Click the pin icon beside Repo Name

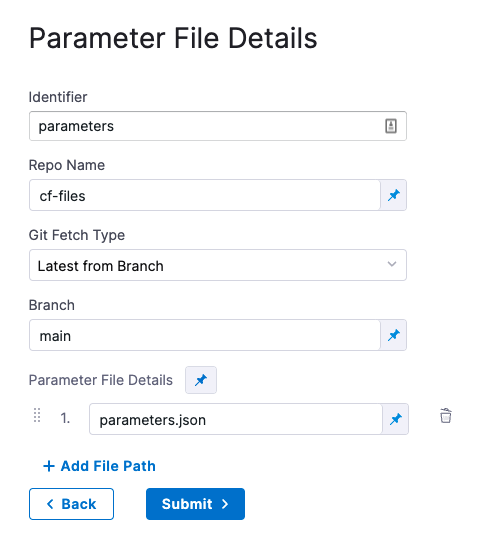click(x=394, y=195)
